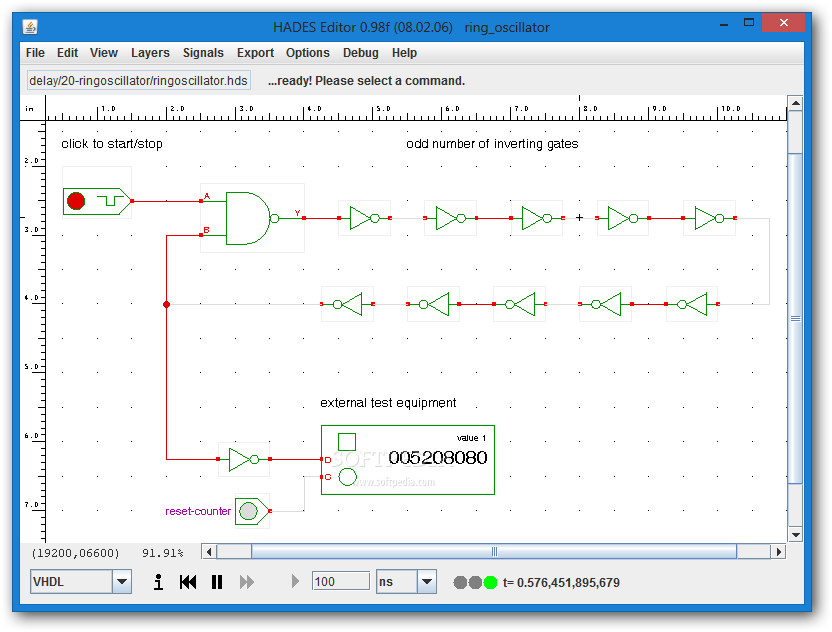Click the Java application icon in title bar
832x632 pixels.
point(30,27)
